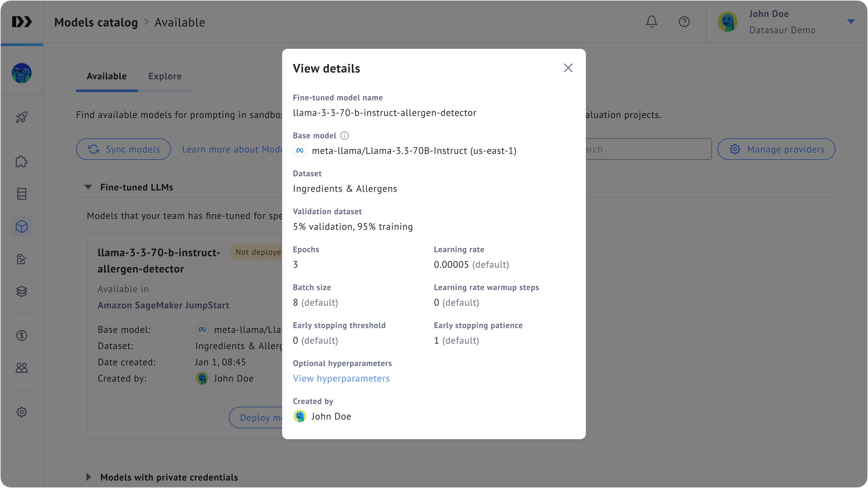Click the cube Models catalog sidebar icon
The height and width of the screenshot is (488, 868).
point(21,226)
